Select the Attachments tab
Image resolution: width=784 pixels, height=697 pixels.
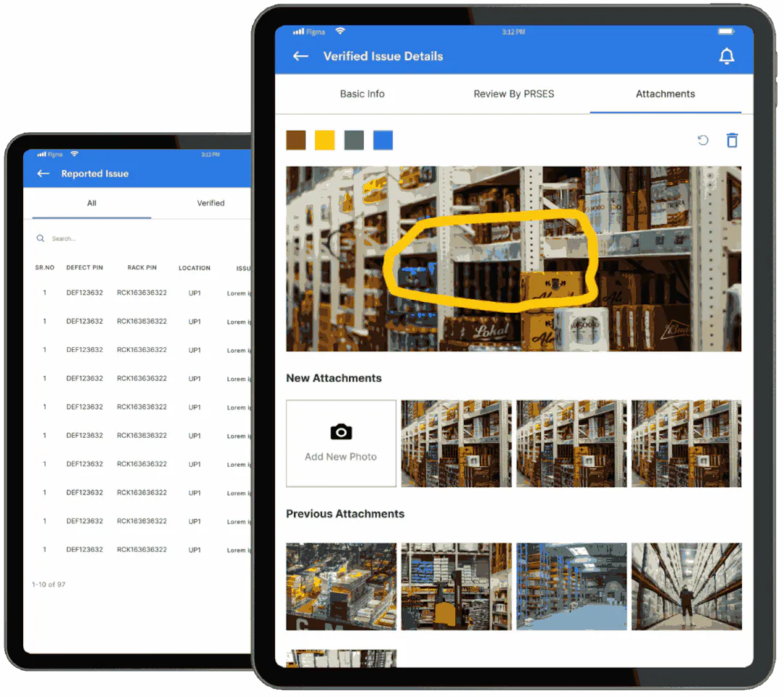pos(665,94)
